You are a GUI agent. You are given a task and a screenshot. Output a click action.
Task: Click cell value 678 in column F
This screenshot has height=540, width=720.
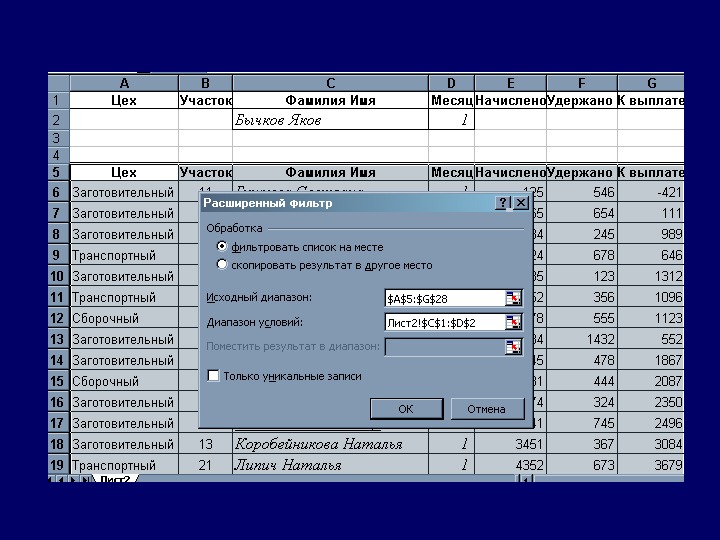(582, 255)
